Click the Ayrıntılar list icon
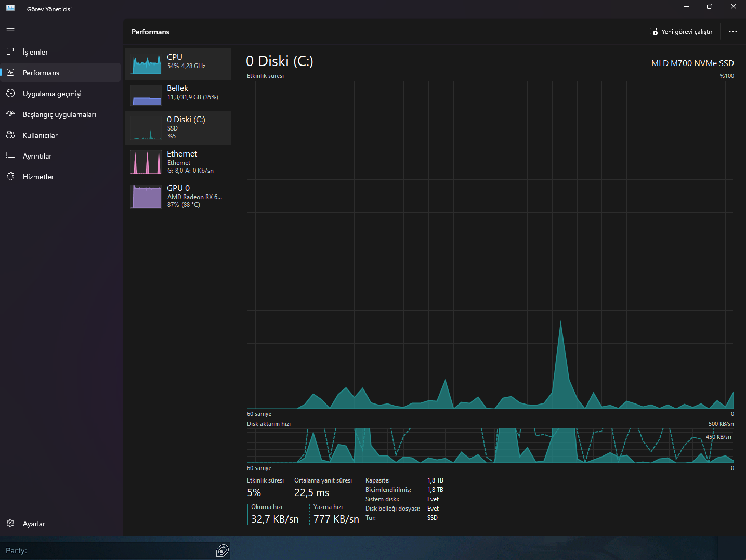The height and width of the screenshot is (560, 746). [x=10, y=155]
